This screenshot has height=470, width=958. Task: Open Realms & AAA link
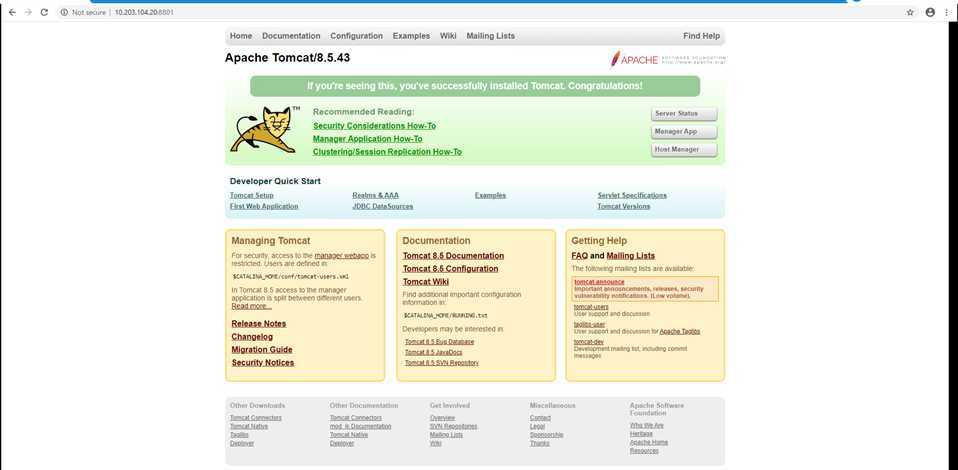pos(375,196)
